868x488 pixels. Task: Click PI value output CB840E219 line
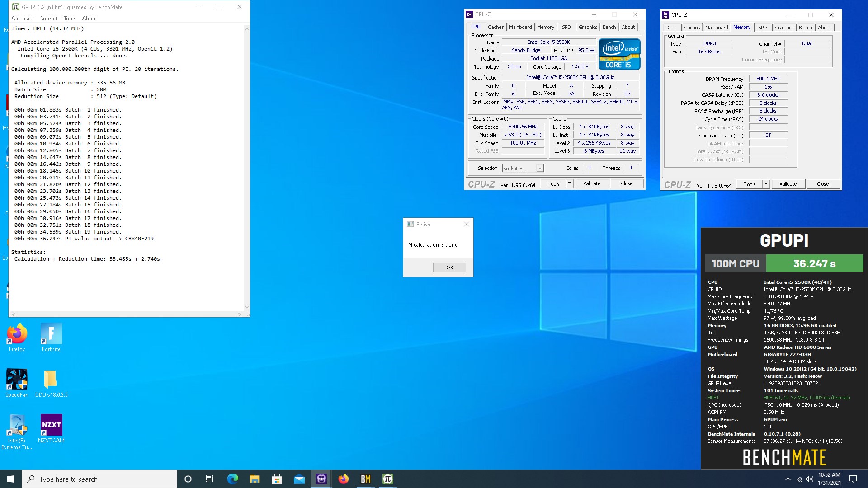84,239
